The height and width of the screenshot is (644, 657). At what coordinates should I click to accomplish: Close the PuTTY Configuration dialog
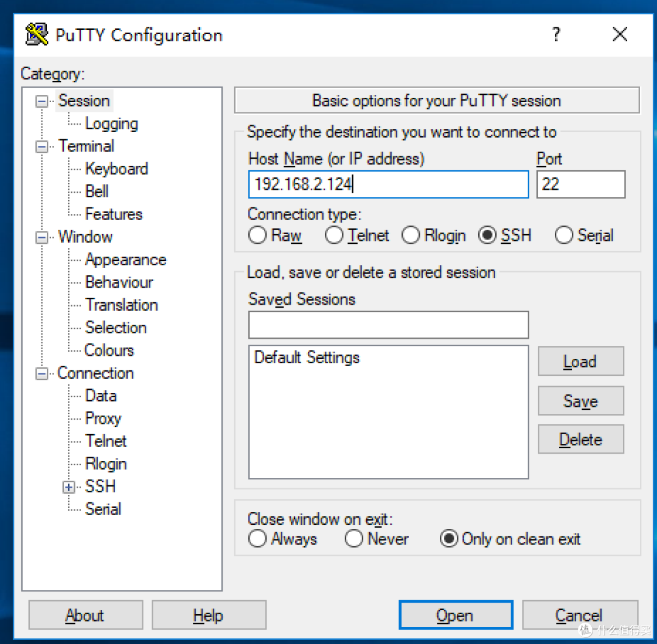point(620,34)
